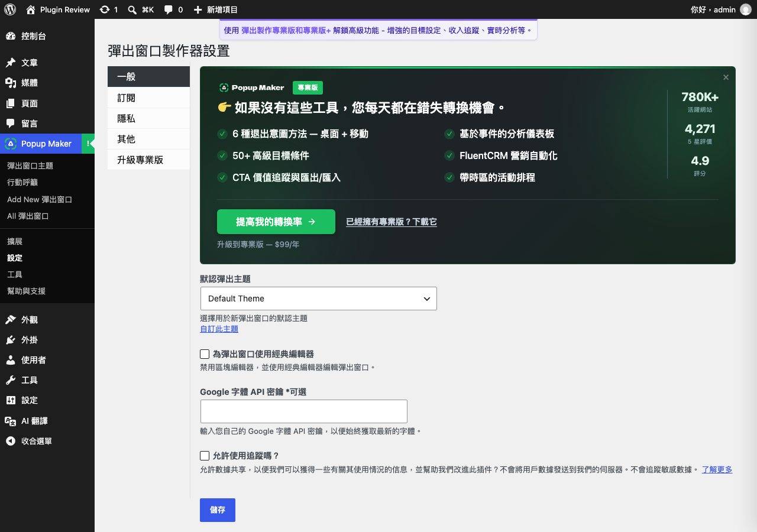The height and width of the screenshot is (532, 757).
Task: Click the 4,271 5 星評價 stat
Action: coord(700,134)
